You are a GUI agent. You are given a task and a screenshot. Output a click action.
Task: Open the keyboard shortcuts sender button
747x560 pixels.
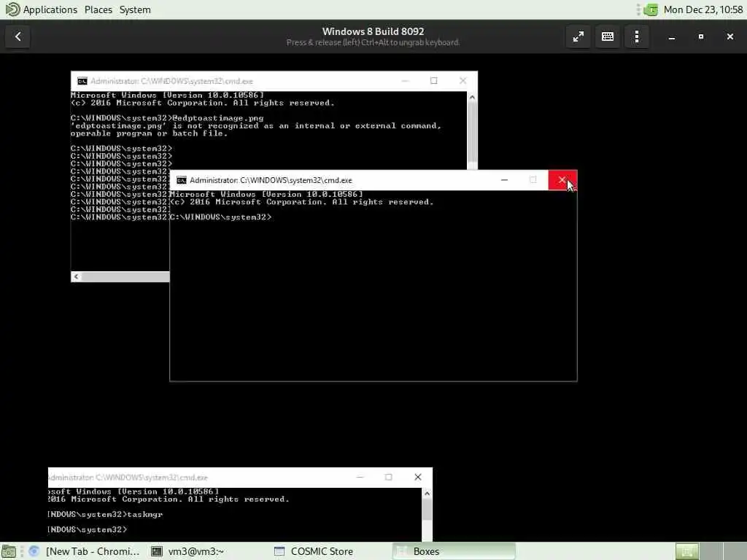[x=608, y=36]
